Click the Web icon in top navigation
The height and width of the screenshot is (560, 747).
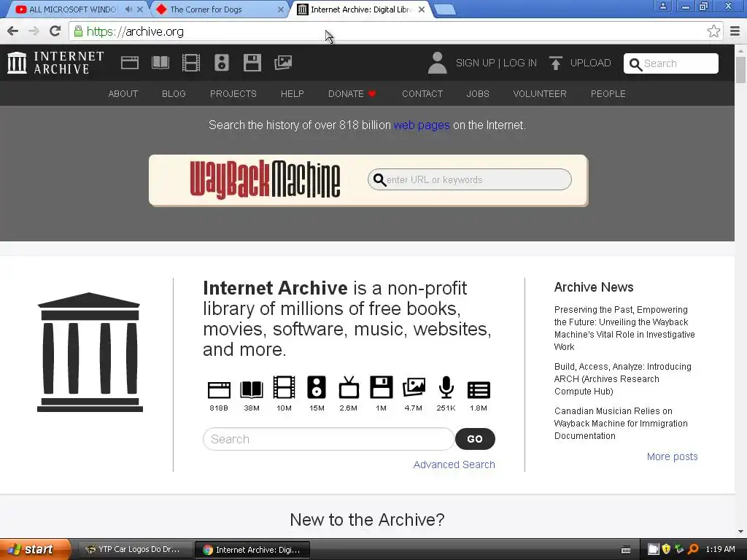(130, 63)
